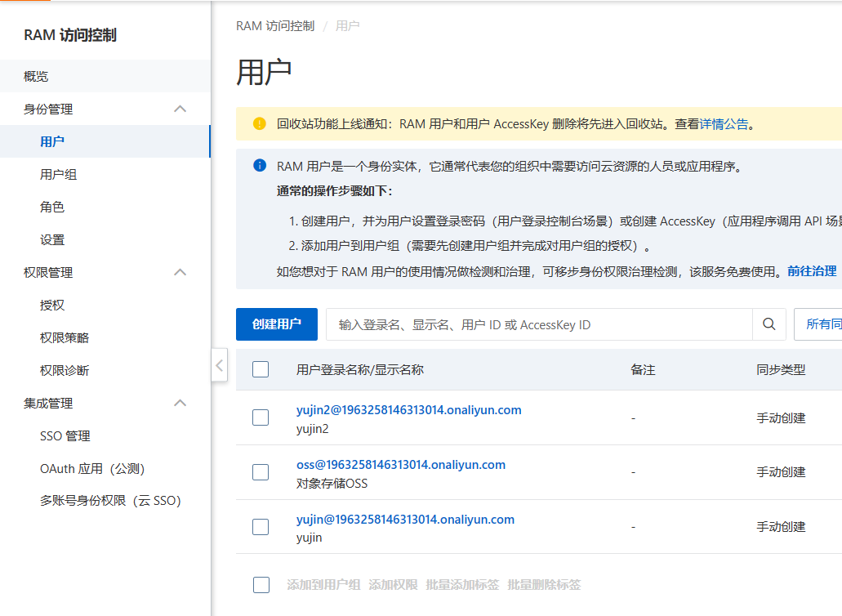Click the 用户 breadcrumb item
The image size is (842, 616).
[x=347, y=26]
